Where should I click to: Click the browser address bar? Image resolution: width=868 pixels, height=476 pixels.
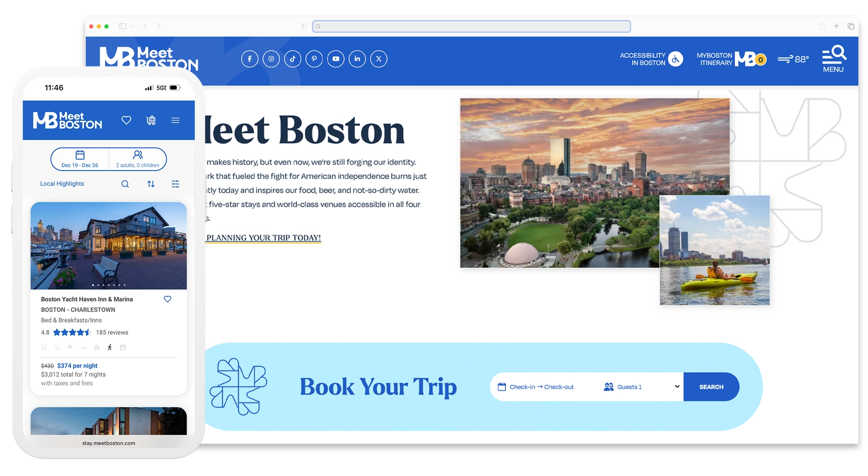pos(472,26)
